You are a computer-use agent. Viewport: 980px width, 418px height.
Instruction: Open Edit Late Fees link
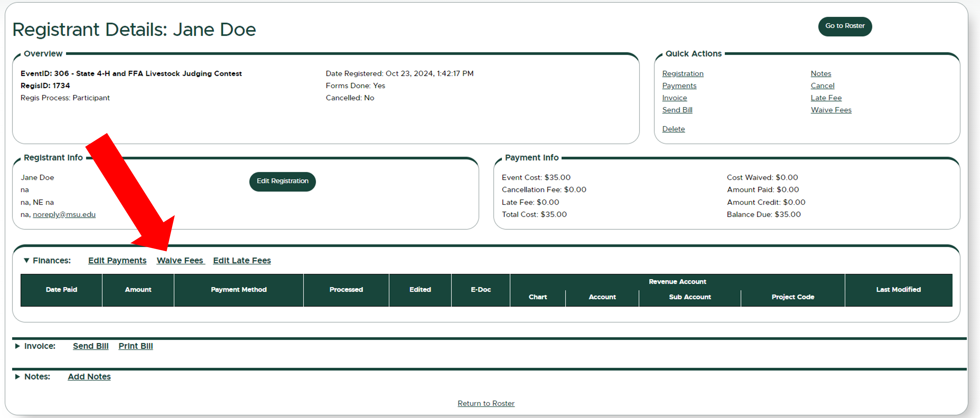(x=242, y=260)
